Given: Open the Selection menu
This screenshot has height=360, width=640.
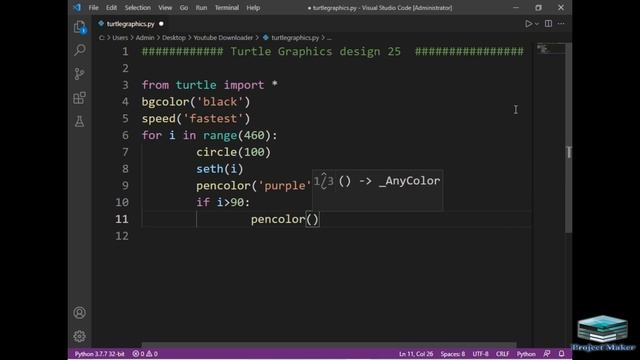Looking at the screenshot, I should click(138, 8).
